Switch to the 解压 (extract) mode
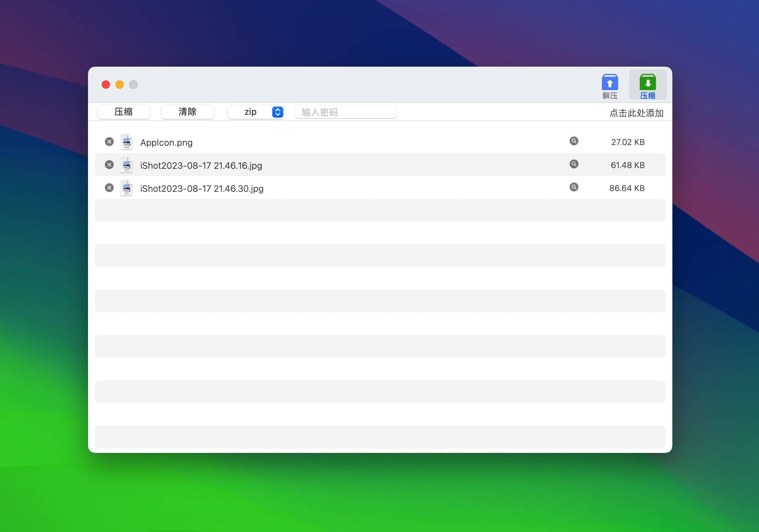Viewport: 759px width, 532px height. [609, 86]
